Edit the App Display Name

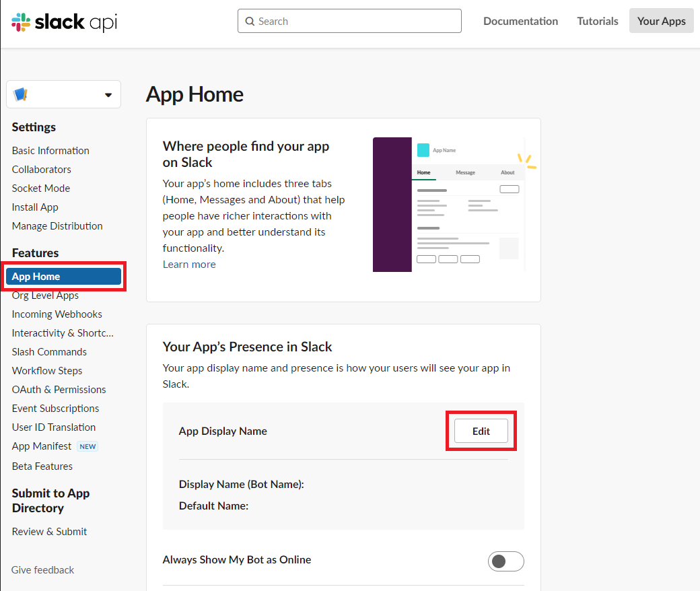(x=481, y=431)
